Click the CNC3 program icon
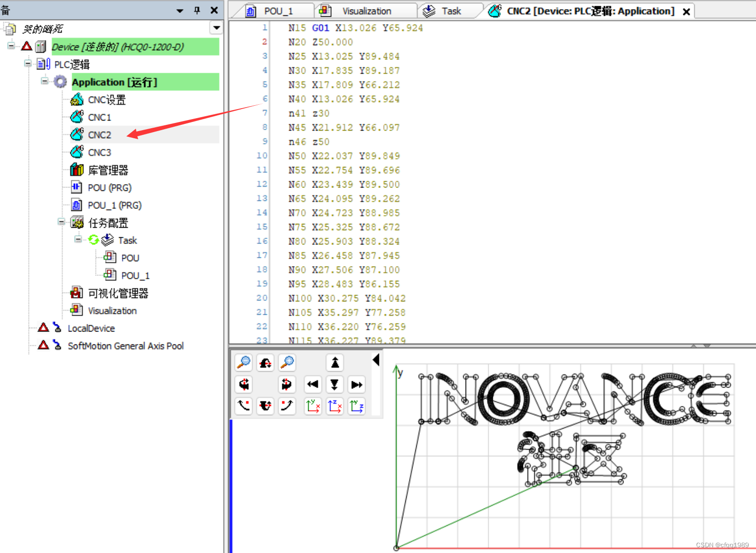Screen dimensions: 756x553 [77, 152]
